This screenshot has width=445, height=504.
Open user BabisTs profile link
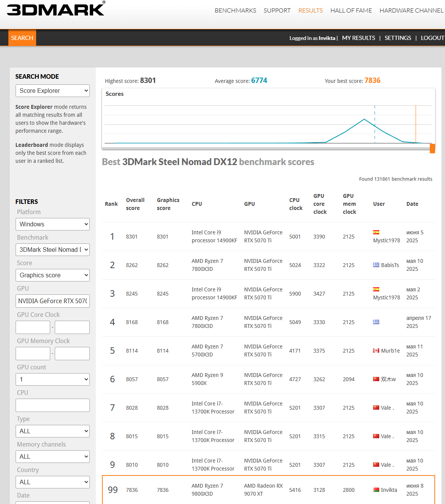(390, 265)
